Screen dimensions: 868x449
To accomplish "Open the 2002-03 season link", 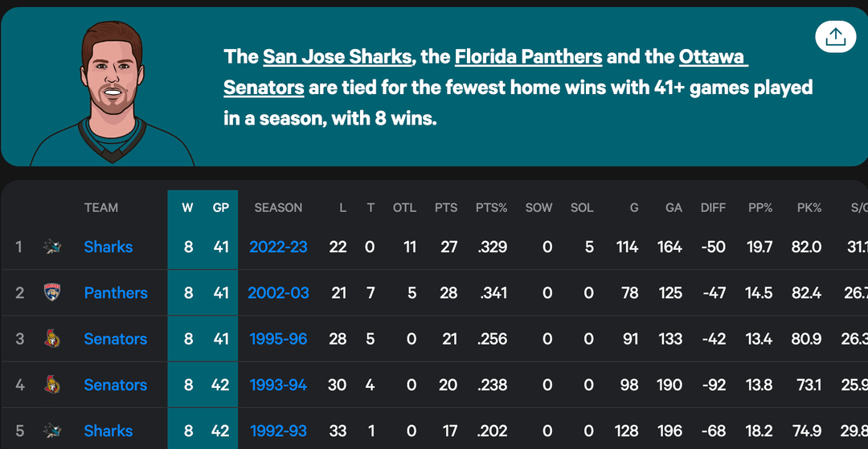I will (278, 293).
